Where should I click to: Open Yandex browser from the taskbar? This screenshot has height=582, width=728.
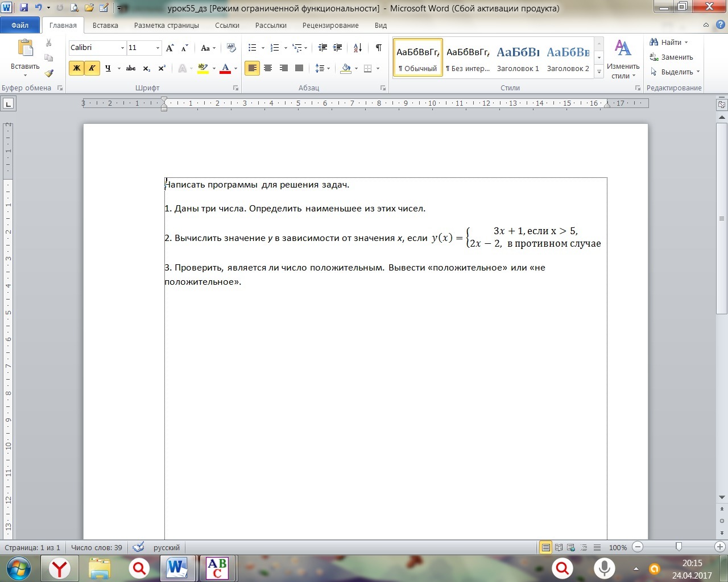[x=59, y=568]
